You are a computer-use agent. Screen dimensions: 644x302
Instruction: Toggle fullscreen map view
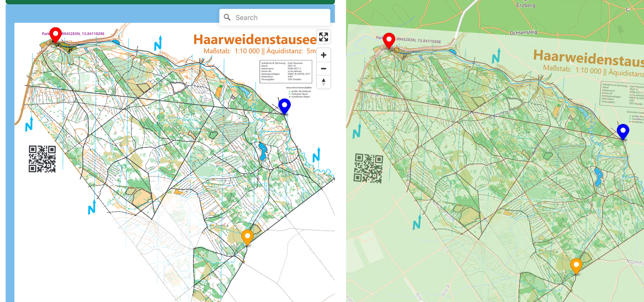tap(323, 37)
